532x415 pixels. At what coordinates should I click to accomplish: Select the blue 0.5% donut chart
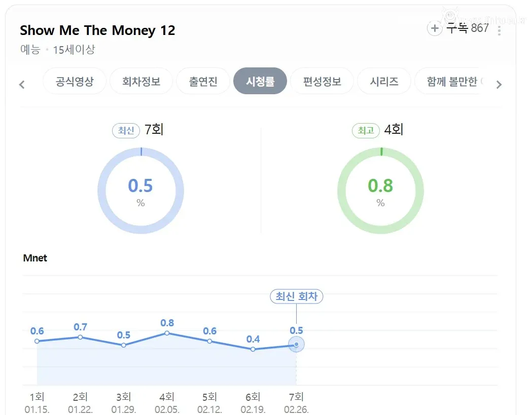click(141, 190)
